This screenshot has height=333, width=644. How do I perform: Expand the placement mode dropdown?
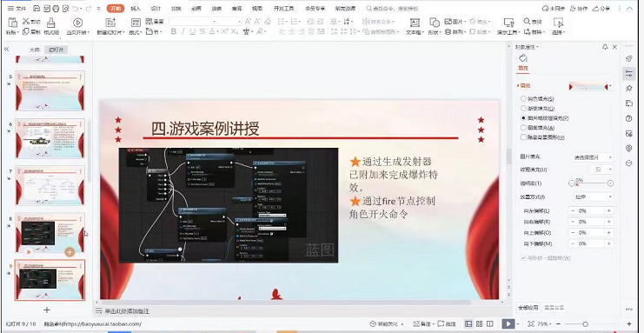click(593, 196)
